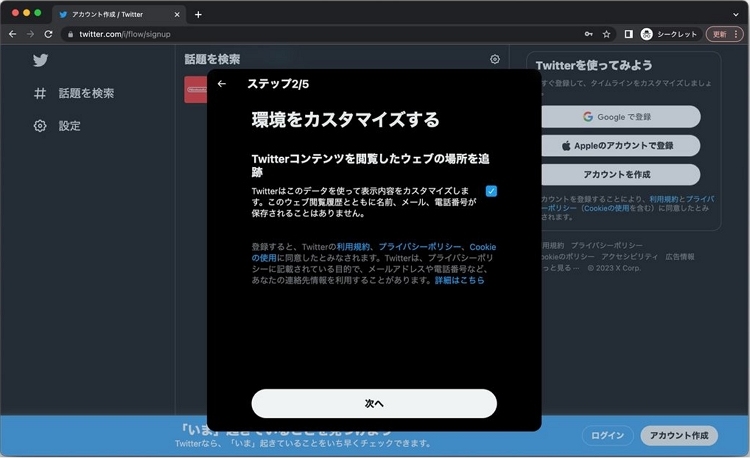Click the 更新 update button
This screenshot has height=458, width=750.
pos(725,34)
